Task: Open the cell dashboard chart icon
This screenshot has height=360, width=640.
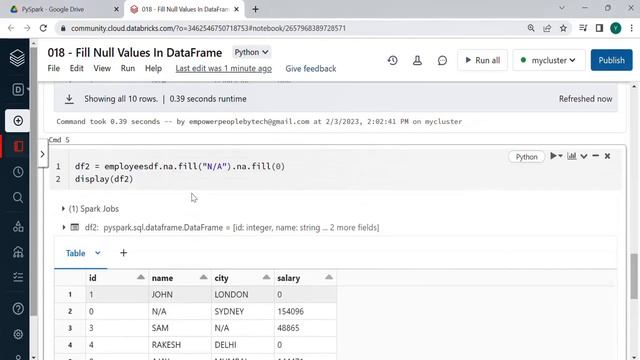Action: pos(572,156)
